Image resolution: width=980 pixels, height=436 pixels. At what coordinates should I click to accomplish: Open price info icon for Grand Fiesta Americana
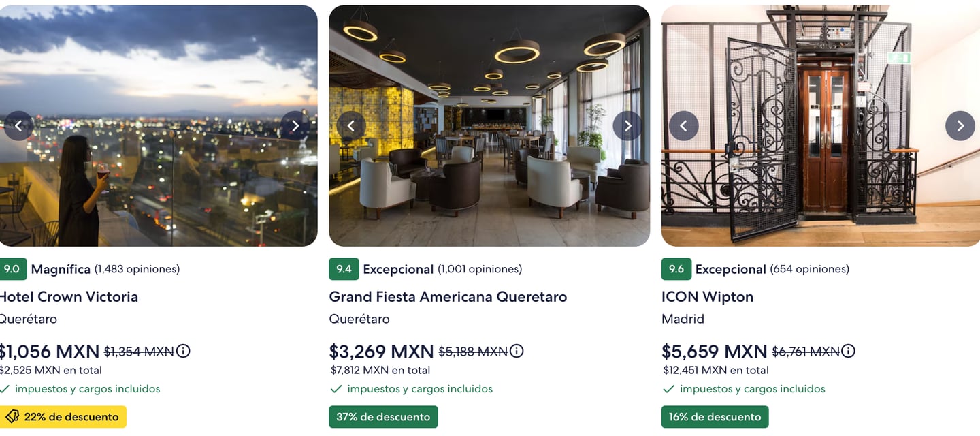[517, 352]
